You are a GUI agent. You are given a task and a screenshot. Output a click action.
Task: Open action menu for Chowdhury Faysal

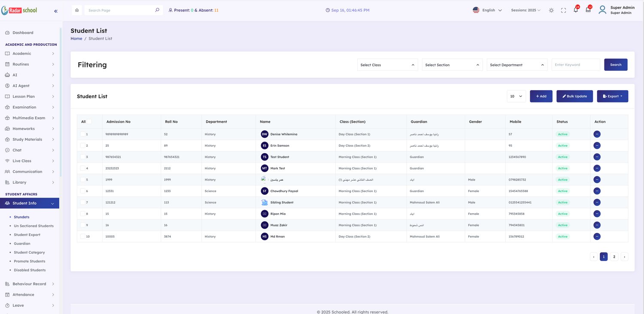pyautogui.click(x=597, y=191)
